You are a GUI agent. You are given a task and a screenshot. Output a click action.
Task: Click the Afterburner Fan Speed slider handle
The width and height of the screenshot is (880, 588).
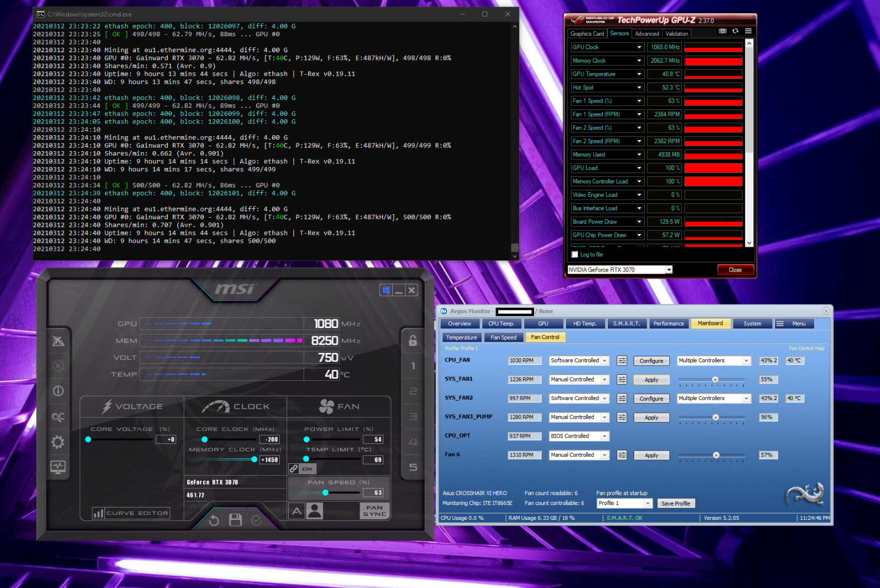pyautogui.click(x=326, y=492)
